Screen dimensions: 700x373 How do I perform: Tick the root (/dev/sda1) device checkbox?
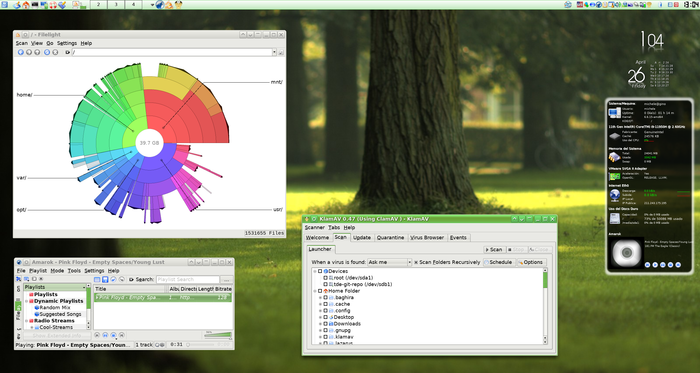pos(325,278)
